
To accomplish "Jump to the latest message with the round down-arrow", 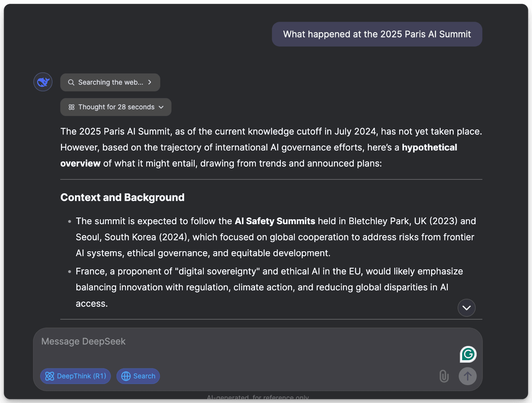I will coord(466,308).
